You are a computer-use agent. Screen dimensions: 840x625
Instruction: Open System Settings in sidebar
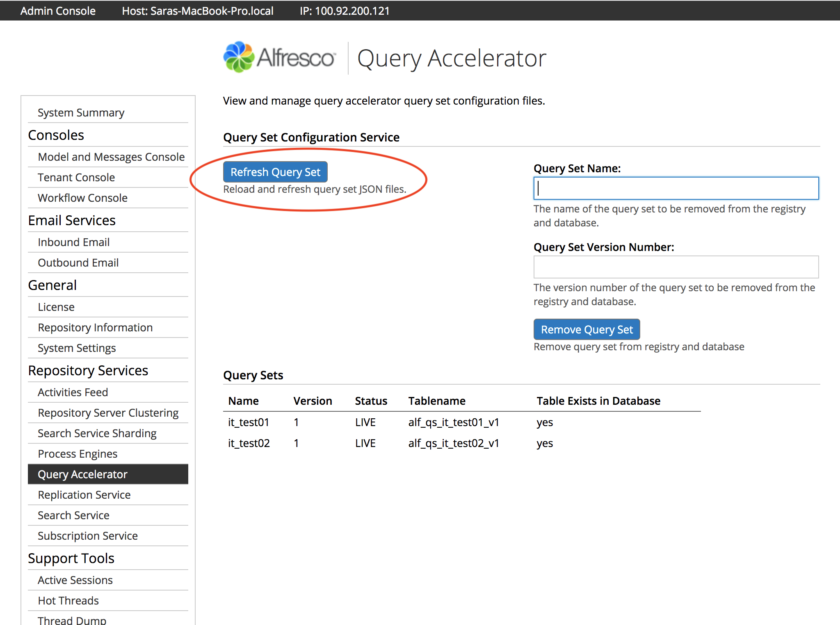point(77,348)
